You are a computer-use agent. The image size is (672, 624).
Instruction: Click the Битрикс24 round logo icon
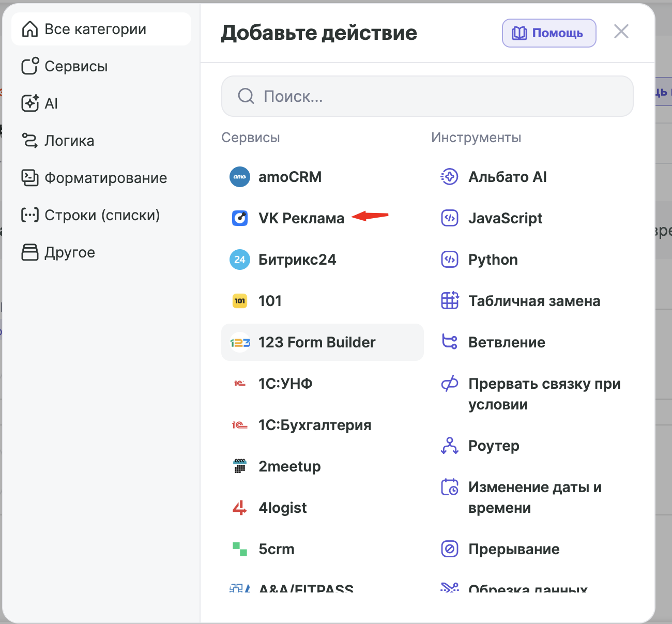point(240,260)
